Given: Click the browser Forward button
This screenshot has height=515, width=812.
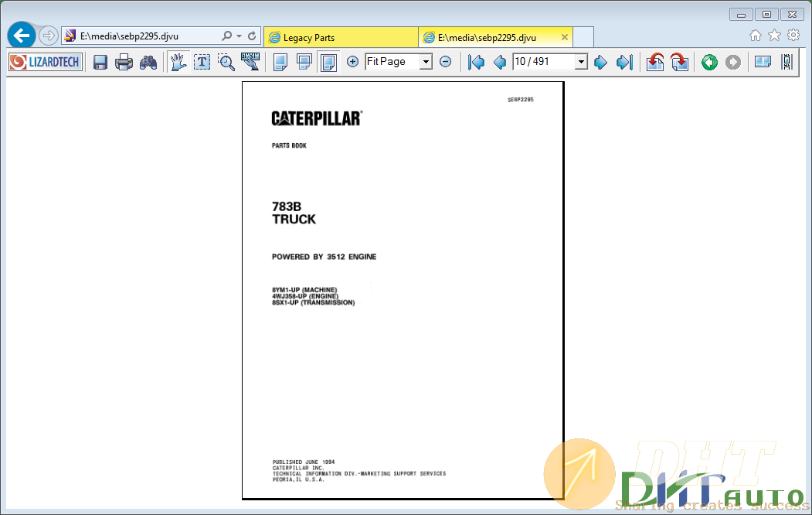Looking at the screenshot, I should click(x=48, y=36).
